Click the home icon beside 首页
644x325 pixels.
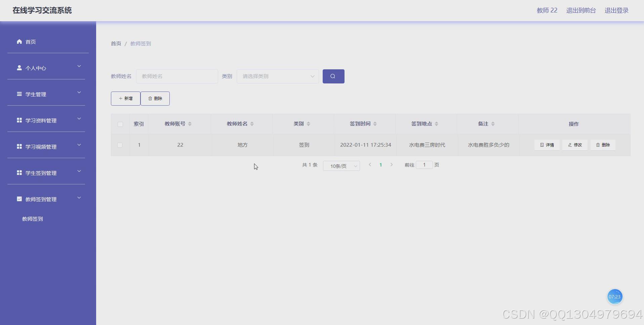coord(19,41)
